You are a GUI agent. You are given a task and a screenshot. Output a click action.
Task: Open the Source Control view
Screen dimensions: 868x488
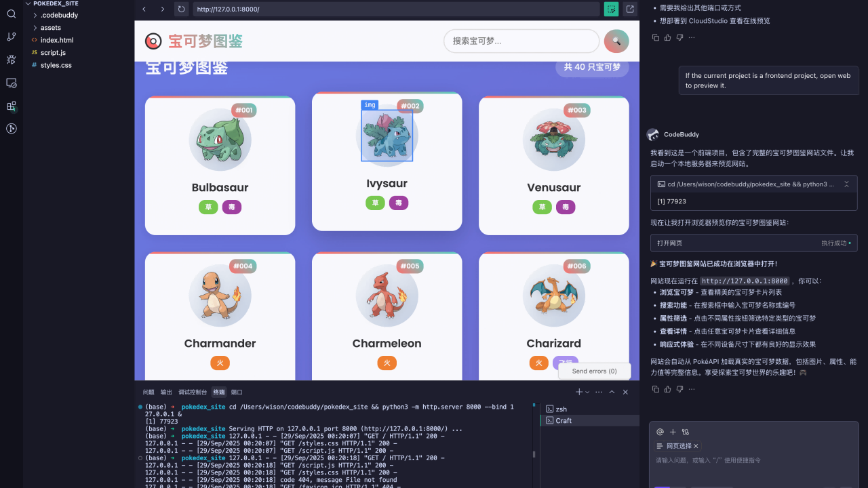click(11, 37)
